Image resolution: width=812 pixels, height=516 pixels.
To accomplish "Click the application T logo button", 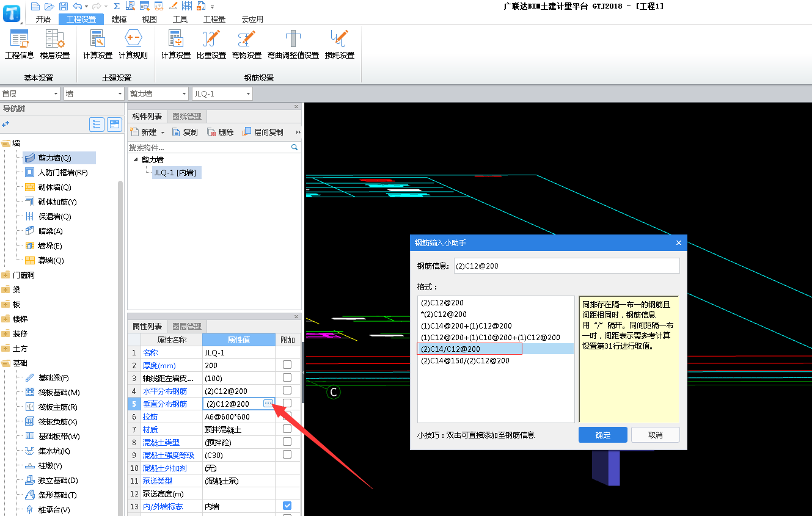I will click(x=12, y=12).
